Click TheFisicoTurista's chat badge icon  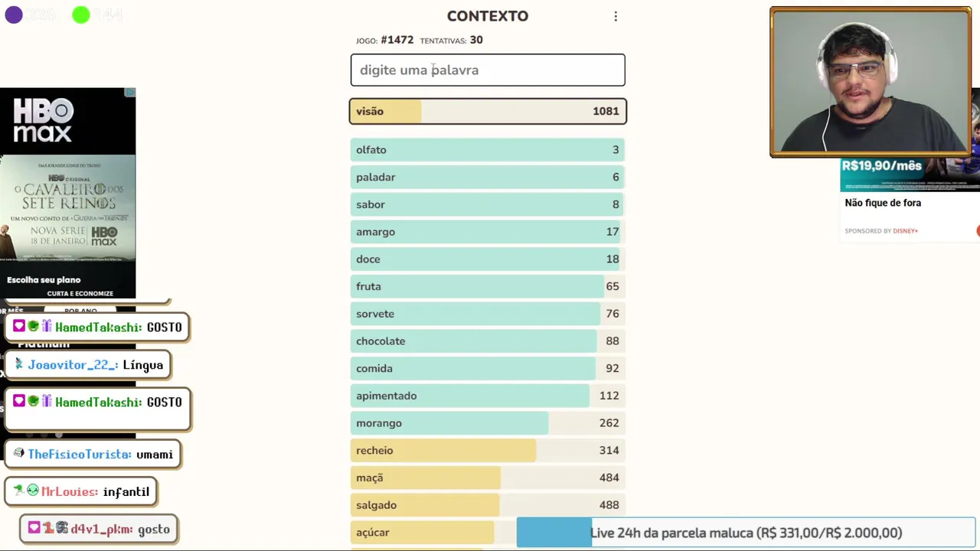pos(19,454)
